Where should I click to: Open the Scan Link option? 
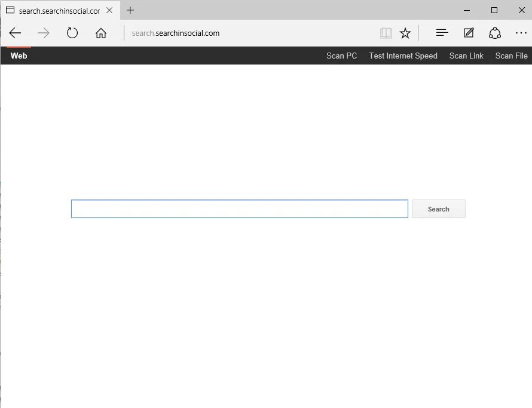[x=466, y=56]
